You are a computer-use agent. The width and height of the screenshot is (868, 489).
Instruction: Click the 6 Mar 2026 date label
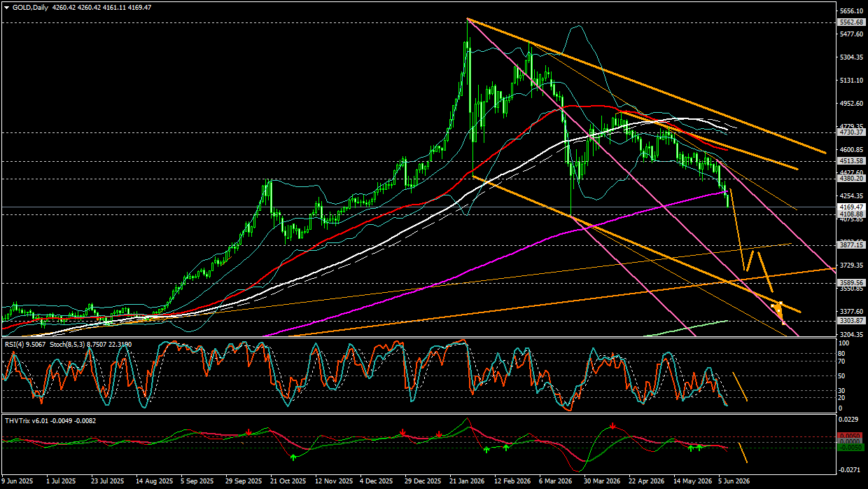(x=555, y=482)
